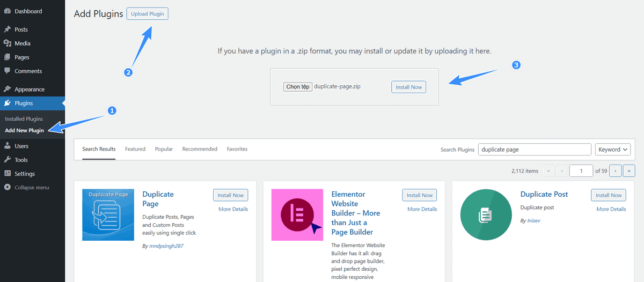Viewport: 644px width, 282px height.
Task: Open the Elementor plugin logo thumbnail
Action: [297, 214]
